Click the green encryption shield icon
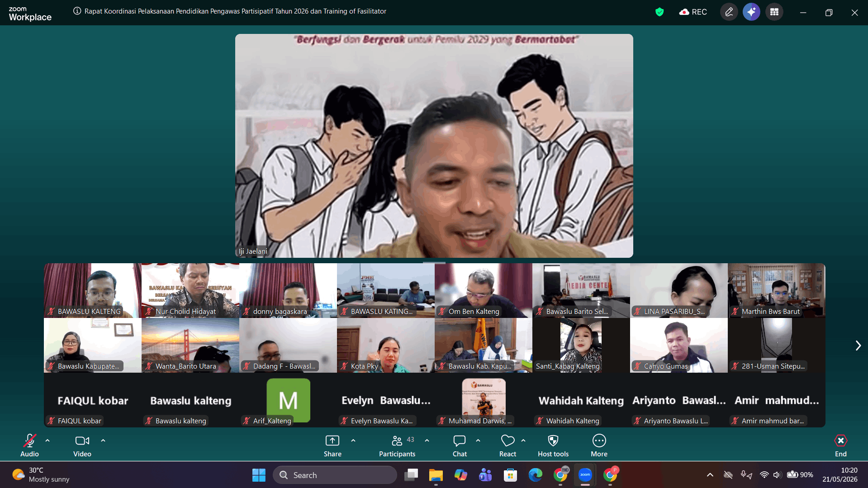The image size is (868, 488). tap(659, 12)
